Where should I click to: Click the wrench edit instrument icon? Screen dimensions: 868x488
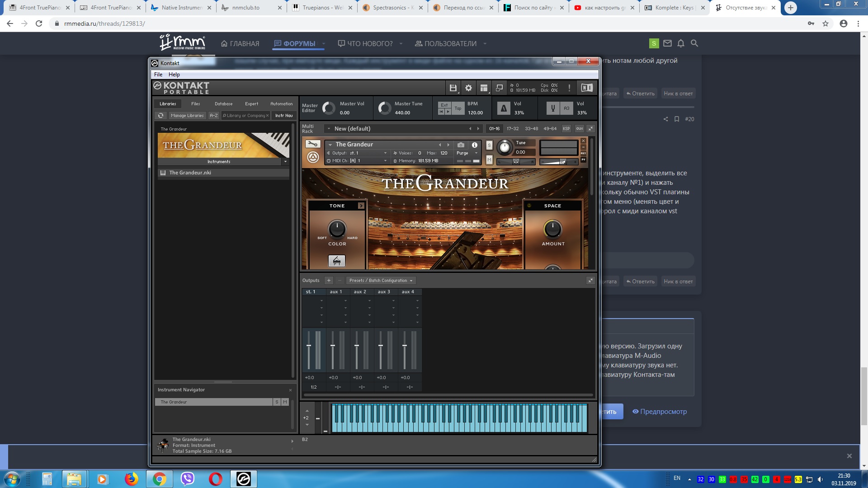point(312,144)
